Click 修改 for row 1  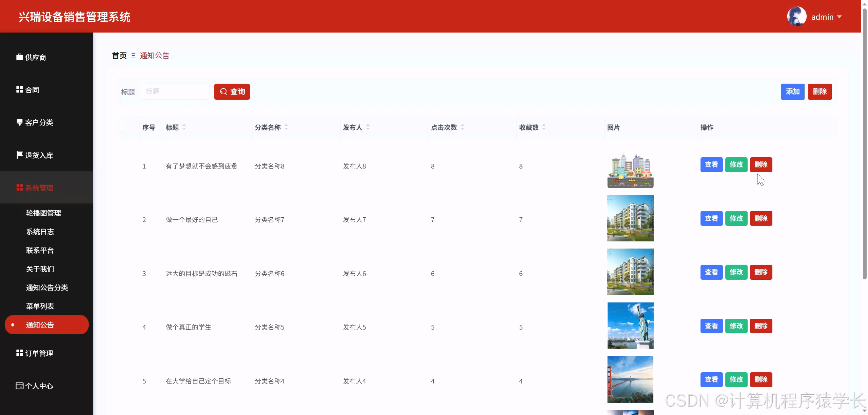(736, 164)
